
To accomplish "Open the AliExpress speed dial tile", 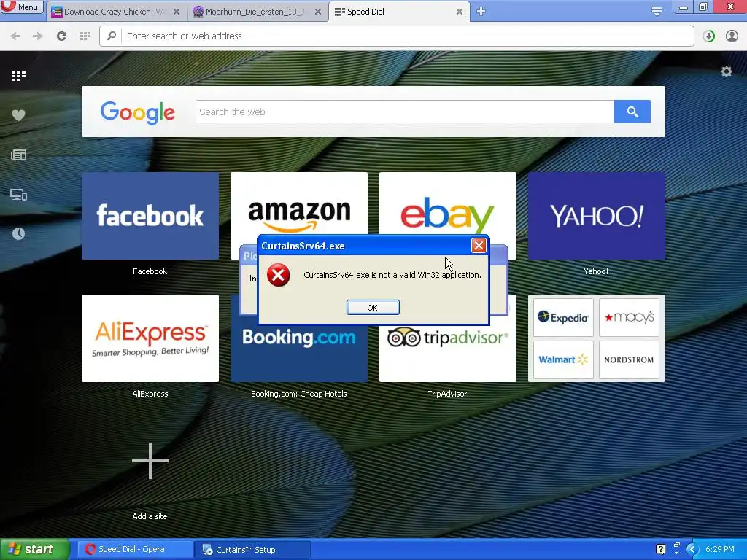I will pos(150,338).
